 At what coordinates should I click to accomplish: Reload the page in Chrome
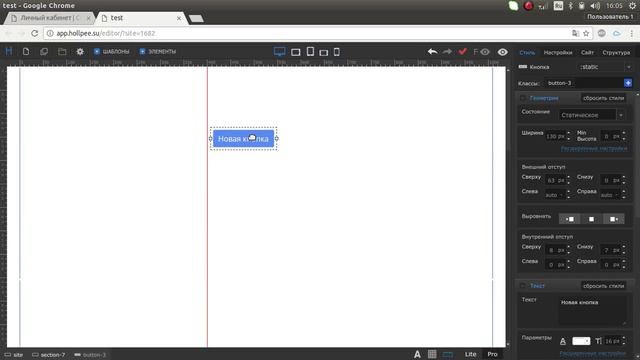tap(35, 33)
